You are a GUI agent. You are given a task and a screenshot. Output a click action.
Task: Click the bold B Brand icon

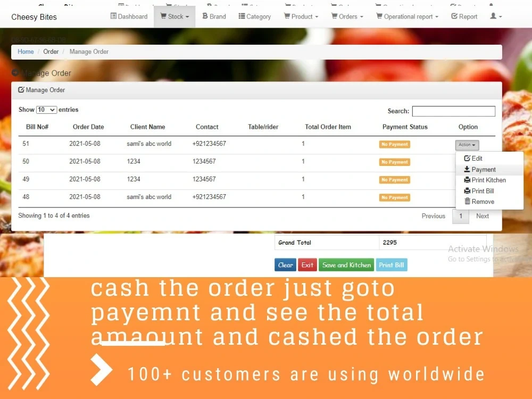pos(205,16)
